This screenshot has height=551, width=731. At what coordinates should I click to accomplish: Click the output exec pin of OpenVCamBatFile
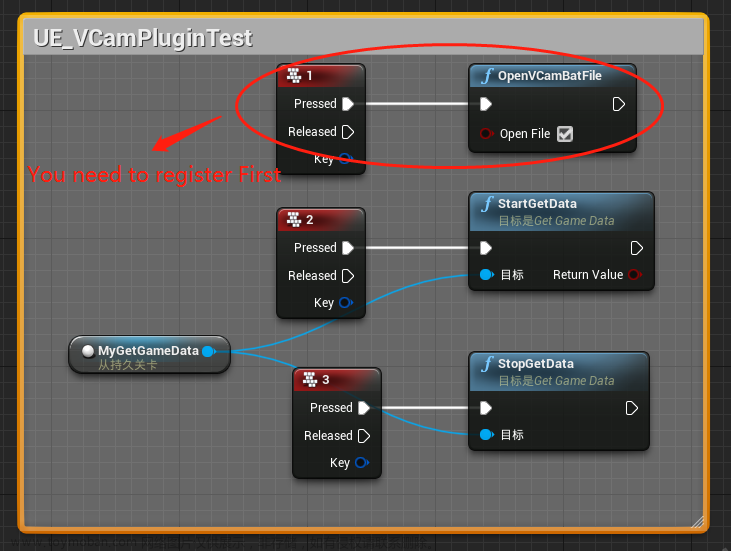tap(618, 104)
